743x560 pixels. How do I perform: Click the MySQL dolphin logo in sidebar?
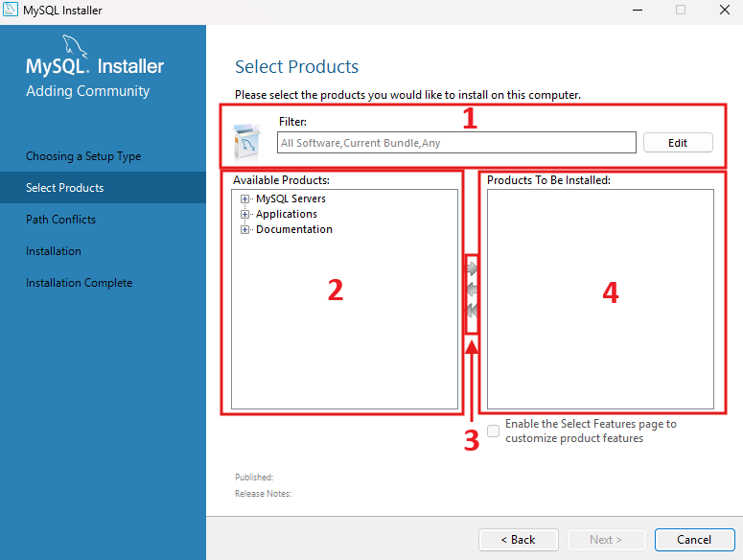[75, 46]
